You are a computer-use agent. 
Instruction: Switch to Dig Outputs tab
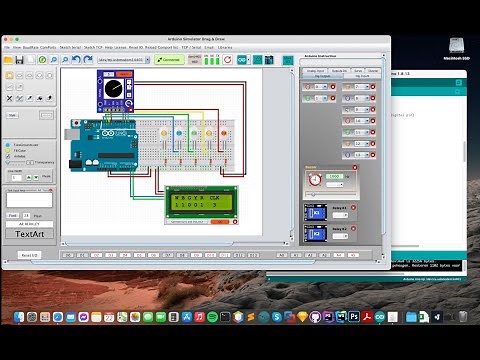[322, 76]
